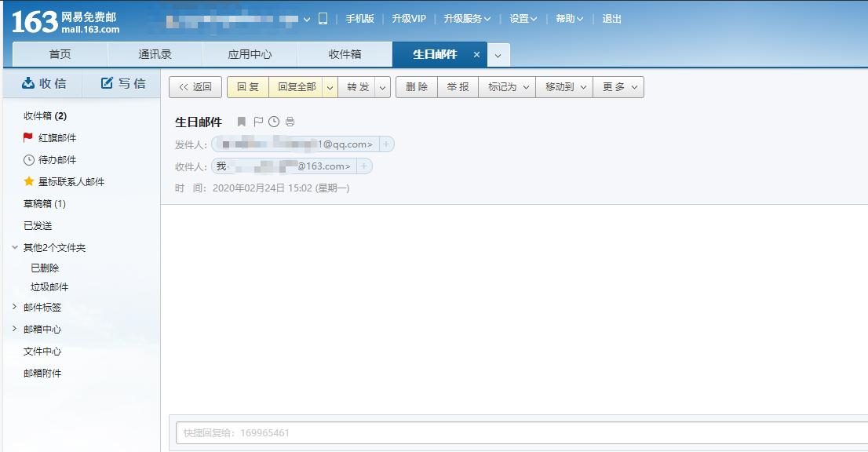This screenshot has width=868, height=452.
Task: Add recipient to contacts with plus icon
Action: pyautogui.click(x=363, y=166)
